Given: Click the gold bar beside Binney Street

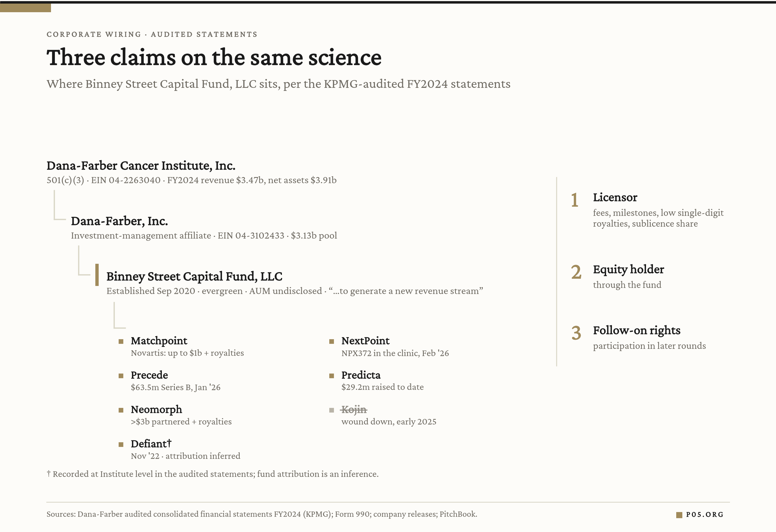Looking at the screenshot, I should click(x=97, y=275).
